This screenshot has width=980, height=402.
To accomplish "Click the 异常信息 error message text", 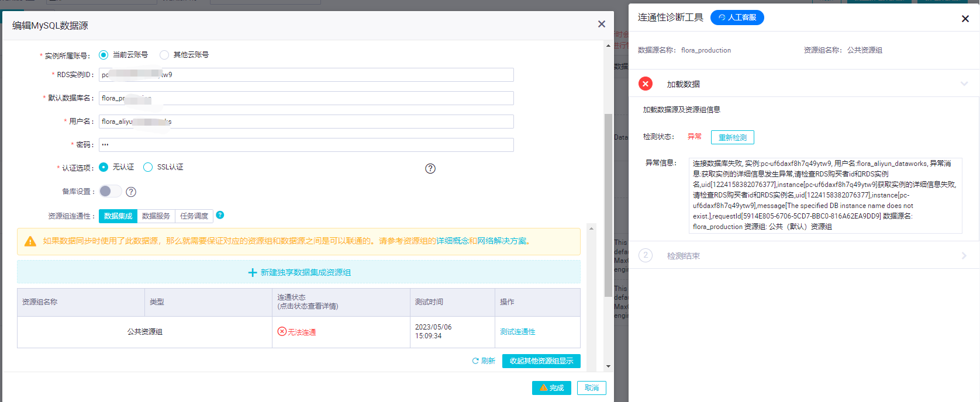I will click(825, 195).
